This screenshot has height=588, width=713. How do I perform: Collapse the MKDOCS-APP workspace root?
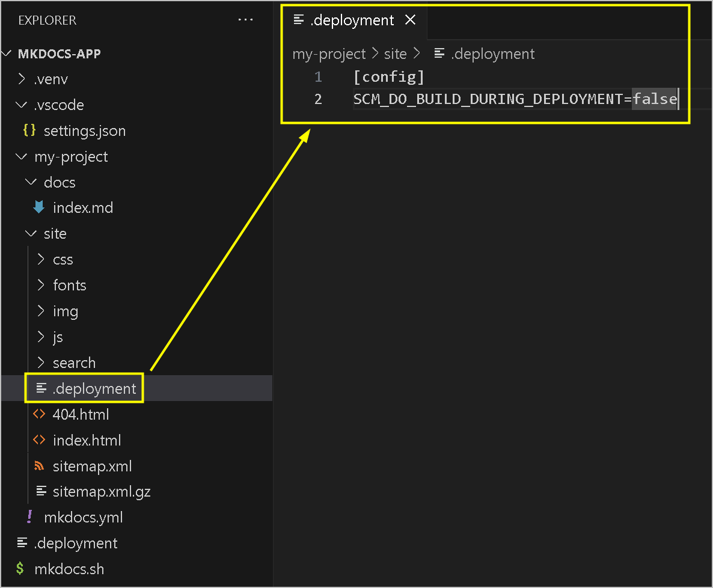coord(7,54)
